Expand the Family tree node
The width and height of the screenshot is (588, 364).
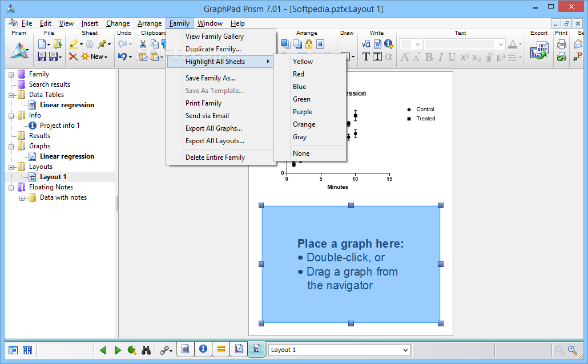(11, 75)
